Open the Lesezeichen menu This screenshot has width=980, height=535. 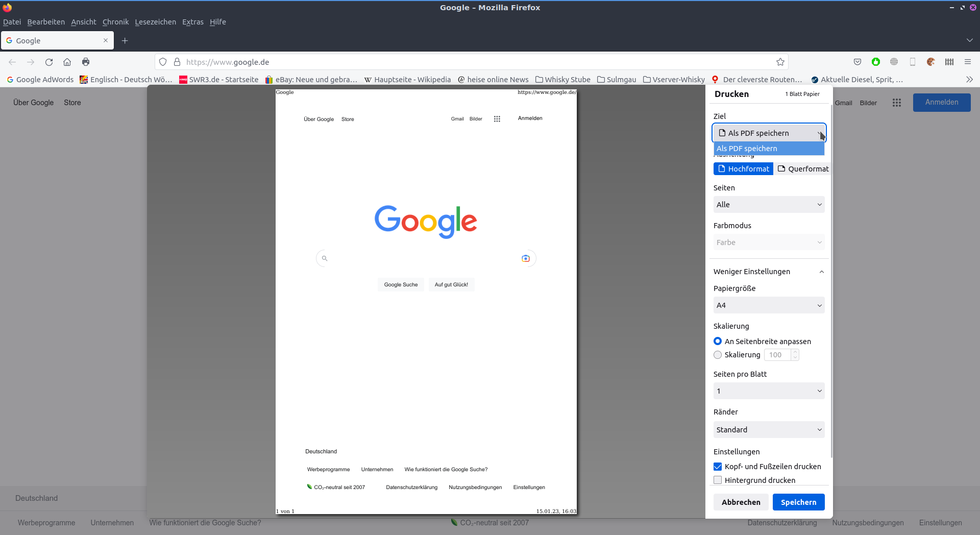[155, 22]
